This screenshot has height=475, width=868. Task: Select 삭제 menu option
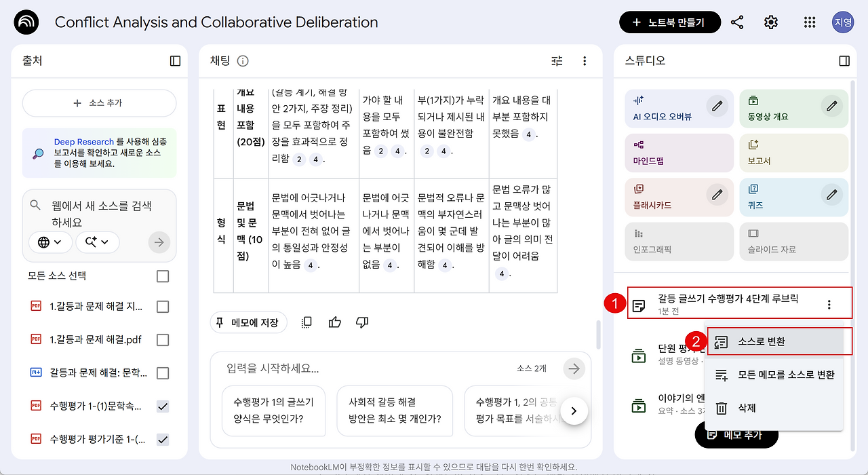(x=775, y=408)
